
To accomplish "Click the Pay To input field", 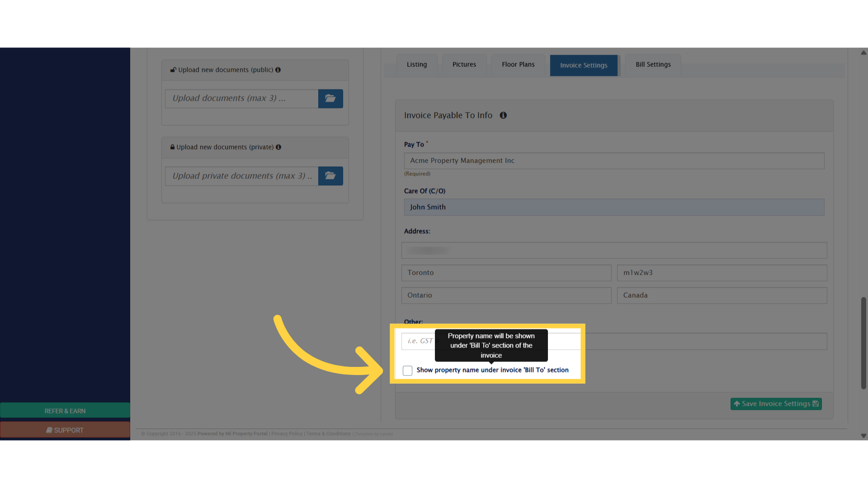I will click(614, 161).
